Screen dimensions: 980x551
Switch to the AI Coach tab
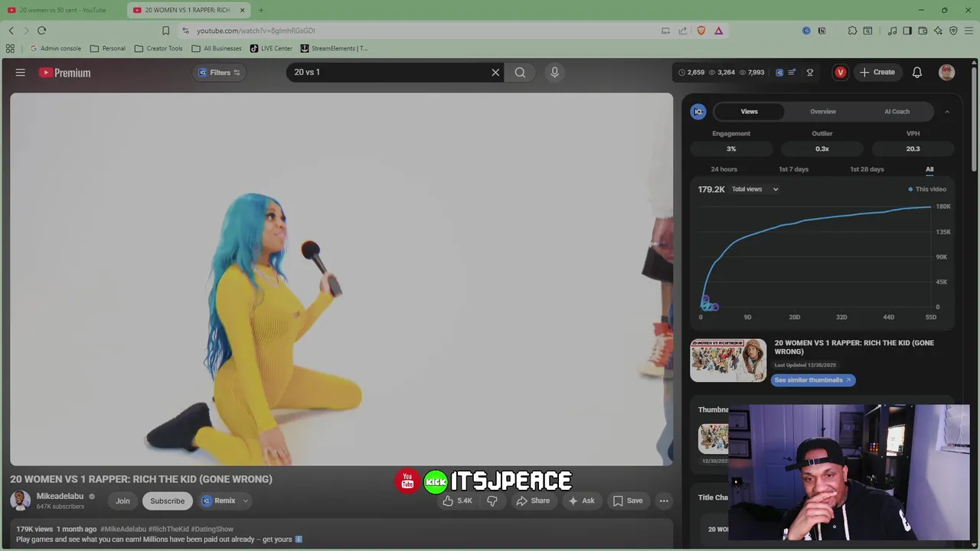pos(897,112)
